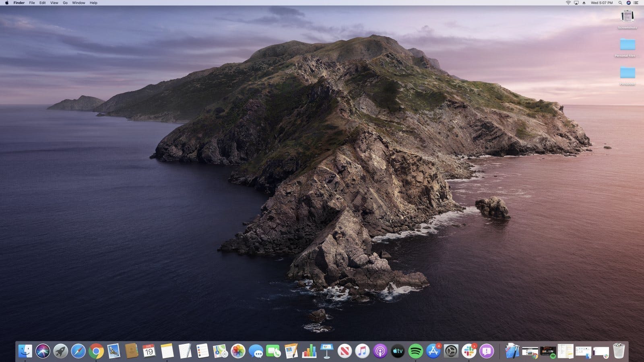Open the Maps app in the Dock

click(x=220, y=351)
